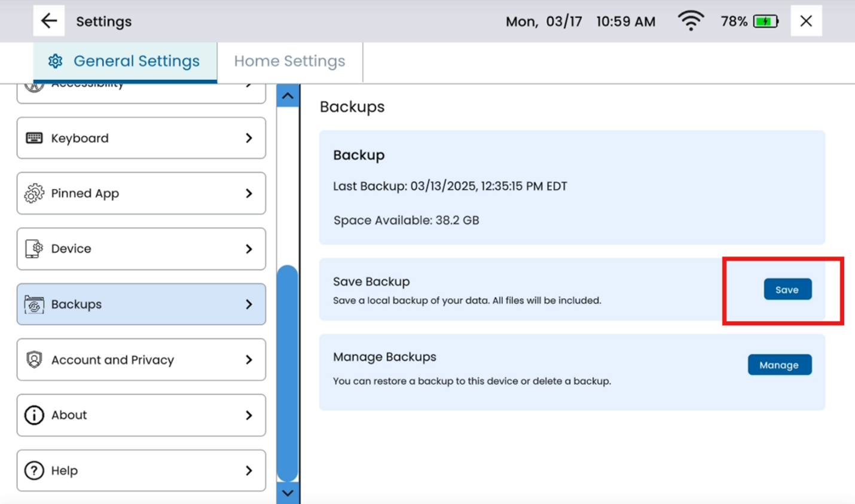Click the Help question mark icon
Screen dimensions: 855x504
pyautogui.click(x=34, y=471)
